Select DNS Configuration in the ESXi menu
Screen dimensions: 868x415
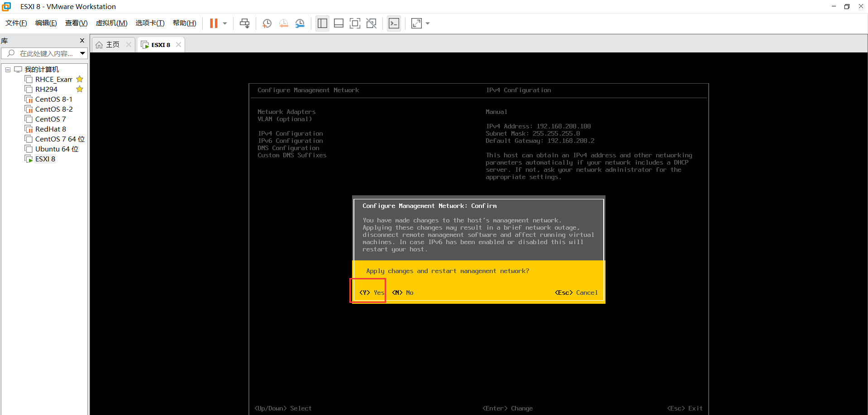[x=288, y=148]
